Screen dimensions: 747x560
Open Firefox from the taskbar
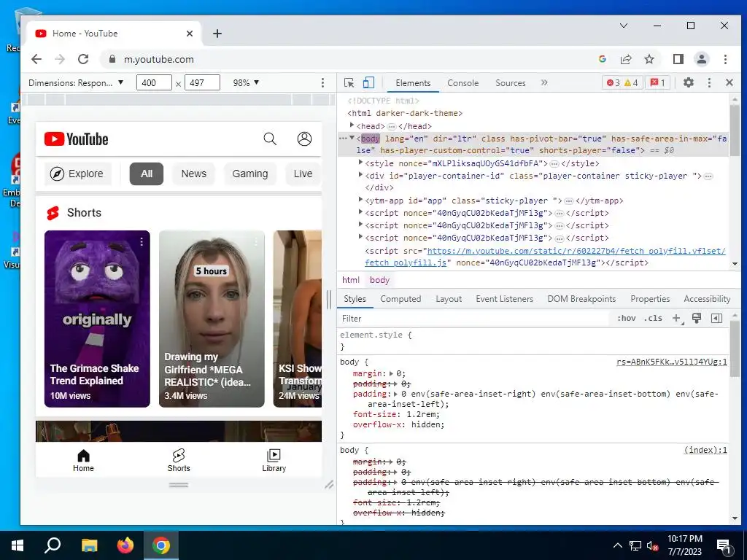click(125, 545)
